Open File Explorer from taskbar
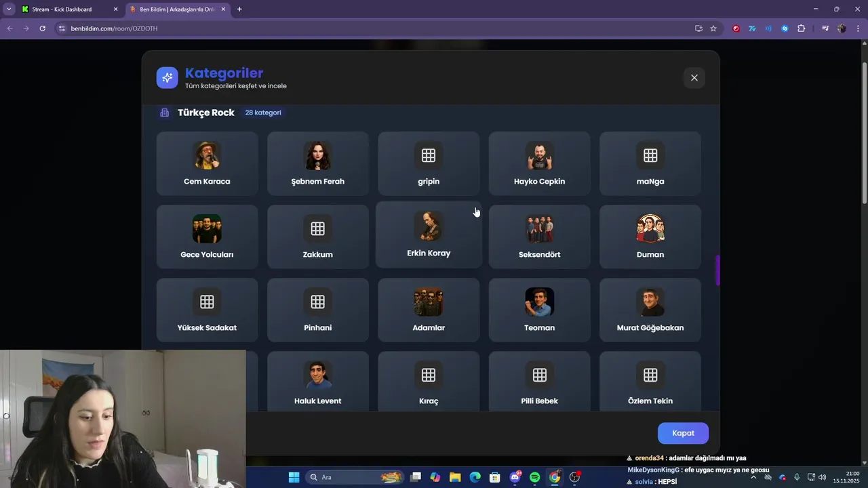The height and width of the screenshot is (488, 868). (455, 477)
